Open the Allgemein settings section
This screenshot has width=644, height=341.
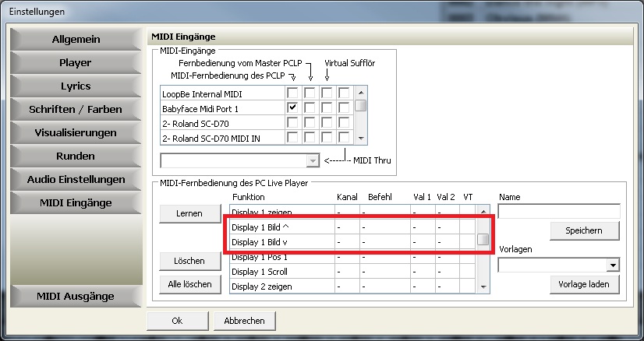pyautogui.click(x=76, y=39)
